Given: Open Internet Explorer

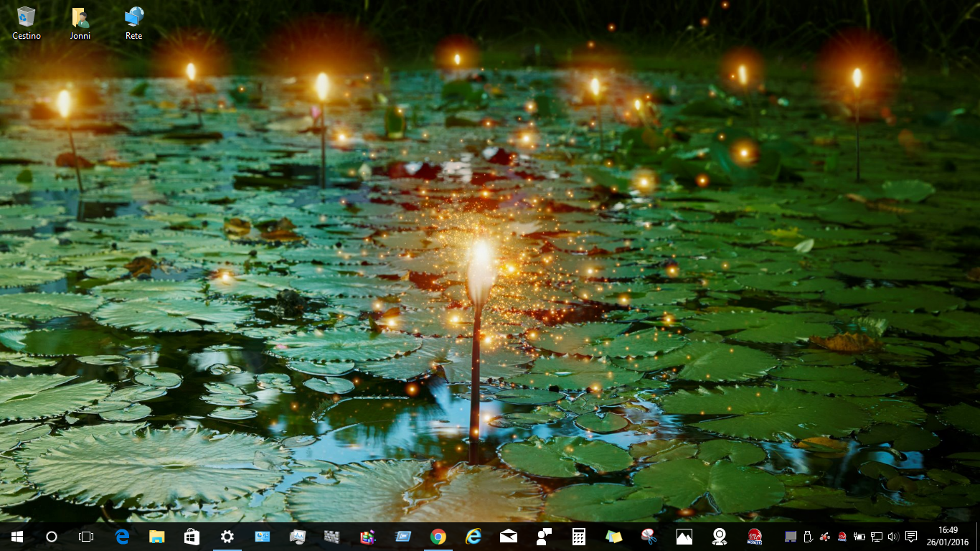Looking at the screenshot, I should (x=472, y=537).
